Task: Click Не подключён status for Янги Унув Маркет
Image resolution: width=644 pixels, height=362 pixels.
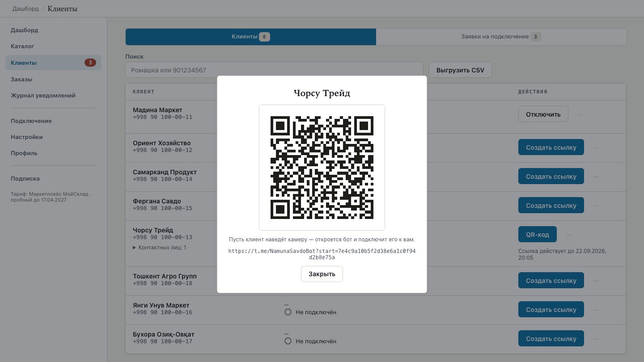Action: [310, 312]
